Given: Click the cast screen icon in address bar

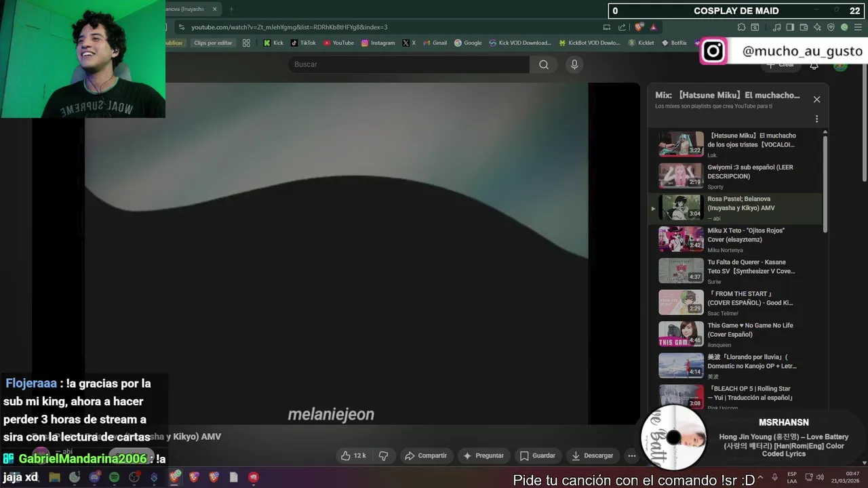Looking at the screenshot, I should coord(606,27).
